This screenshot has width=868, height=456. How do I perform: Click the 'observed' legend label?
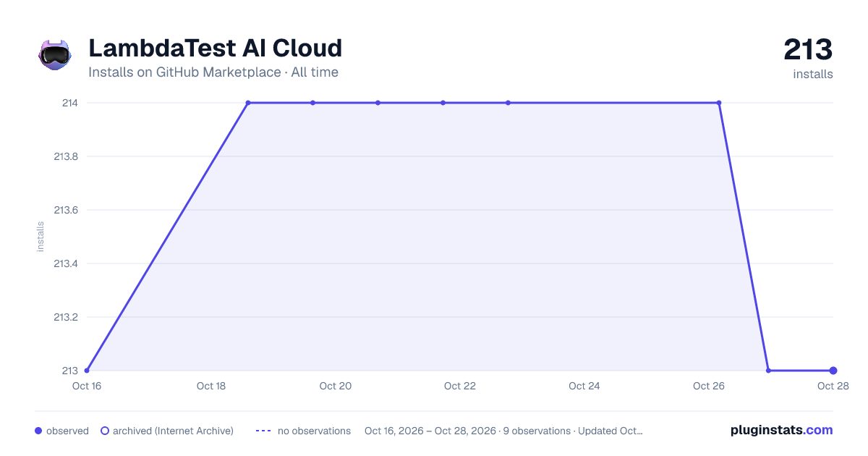tap(67, 431)
